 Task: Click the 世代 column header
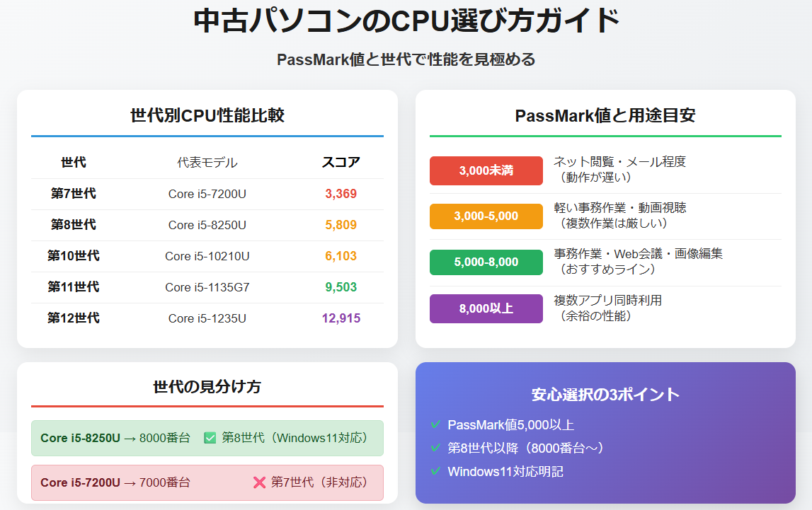coord(74,163)
